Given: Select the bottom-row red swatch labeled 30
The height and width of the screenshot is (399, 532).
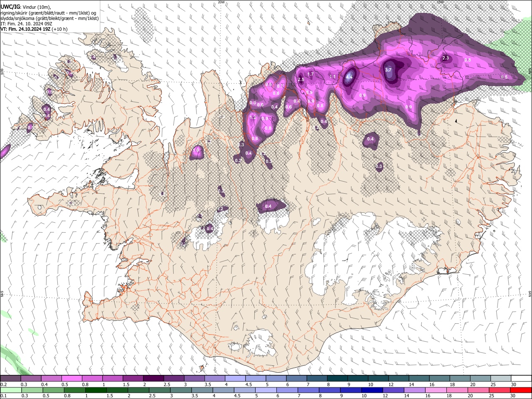Looking at the screenshot, I should (x=521, y=390).
